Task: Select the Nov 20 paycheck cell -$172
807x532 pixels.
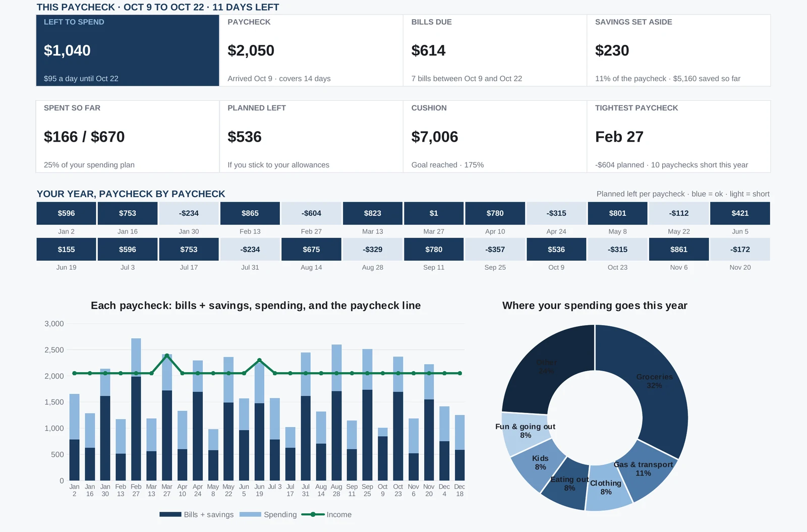Action: (740, 250)
